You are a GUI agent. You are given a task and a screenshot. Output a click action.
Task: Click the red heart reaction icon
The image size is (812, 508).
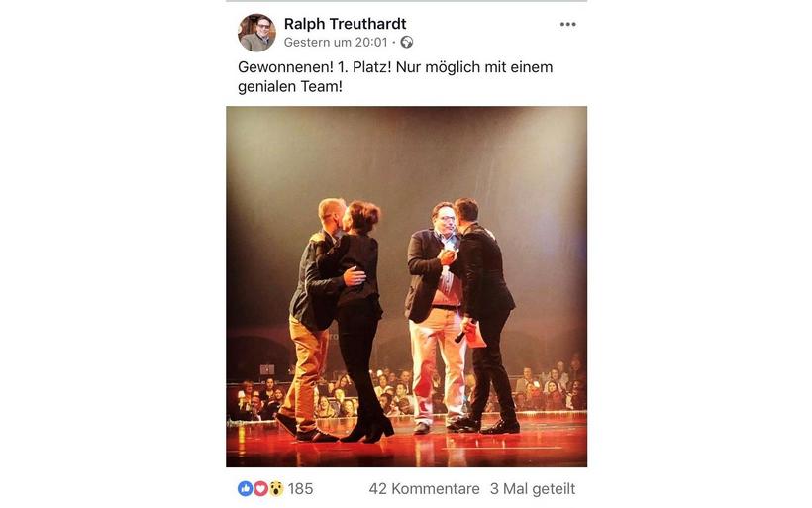pos(260,488)
